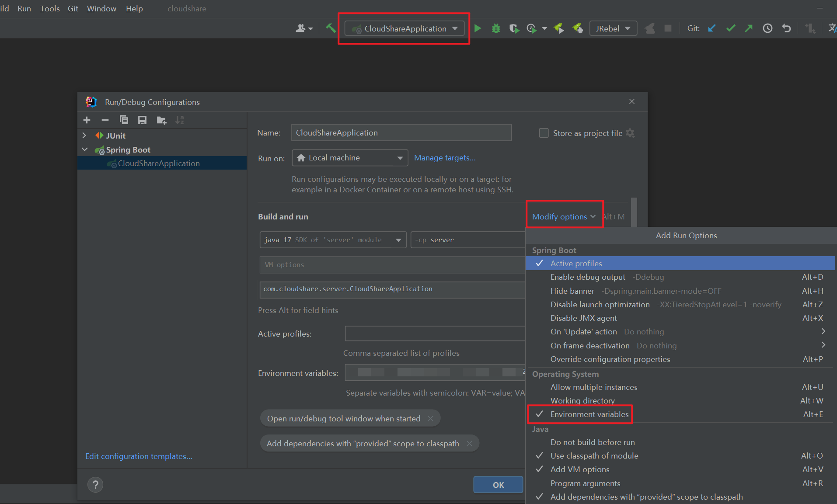837x504 pixels.
Task: Open On 'Update' action submenu
Action: (680, 331)
